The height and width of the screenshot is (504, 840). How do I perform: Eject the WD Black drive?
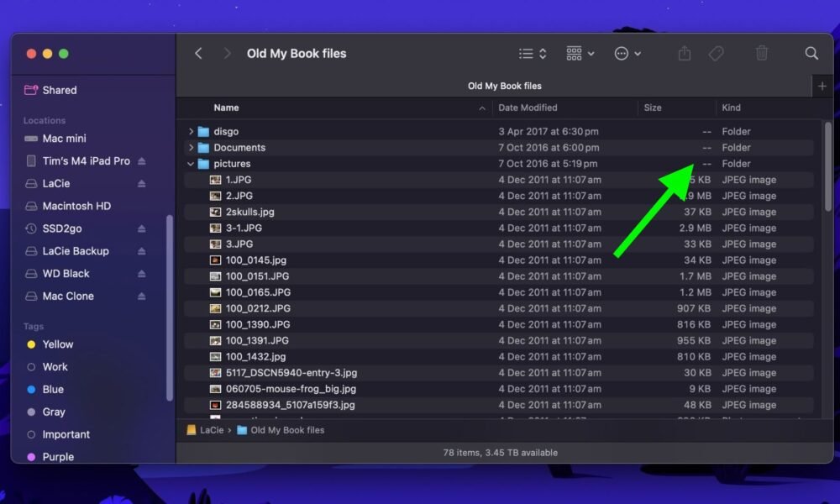141,274
